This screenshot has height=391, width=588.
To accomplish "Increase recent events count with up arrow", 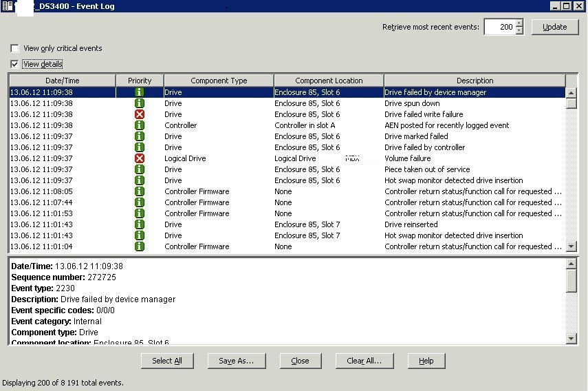I will point(519,23).
